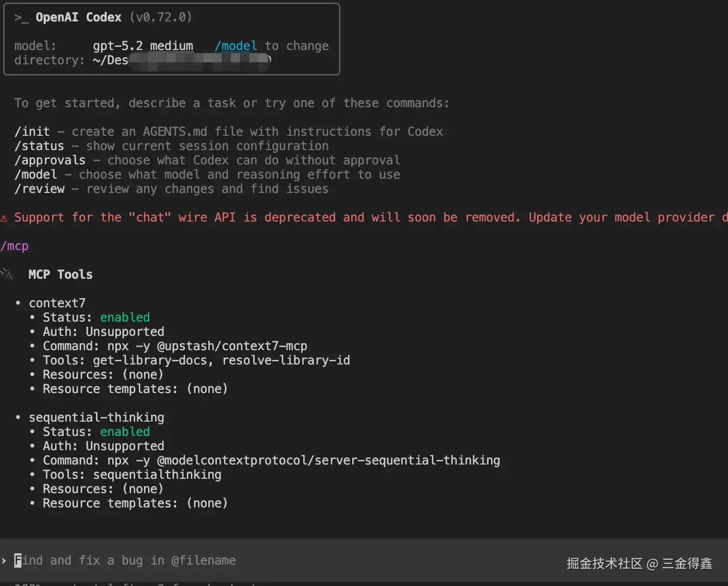Click the "context7" server name
Viewport: 728px width, 586px height.
click(57, 303)
